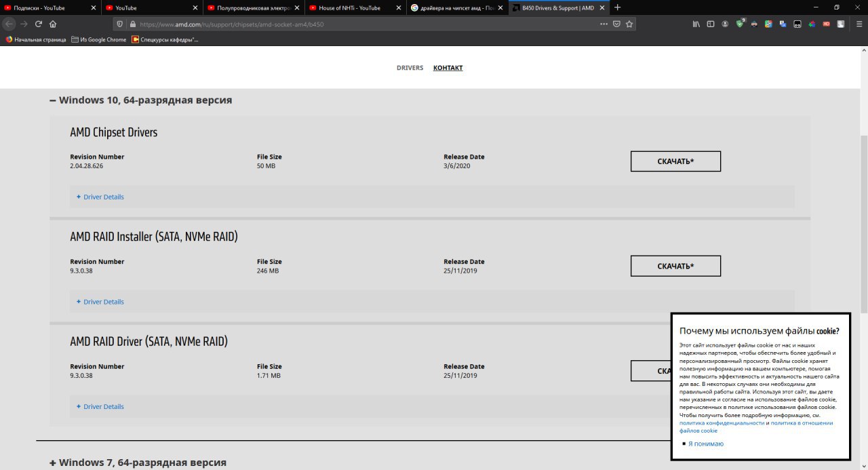This screenshot has height=470, width=868.
Task: Open Начальная страница bookmark
Action: [36, 39]
